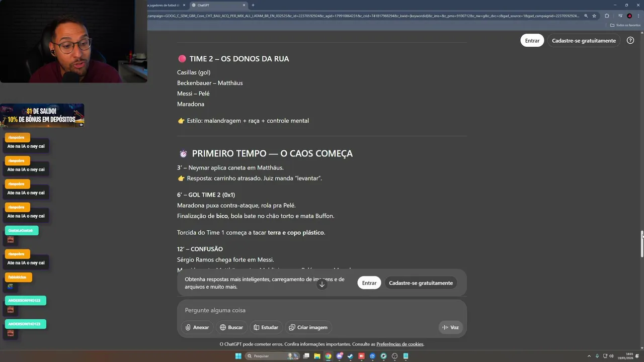Click the microphone icon in system tray
Image resolution: width=644 pixels, height=362 pixels.
597,356
